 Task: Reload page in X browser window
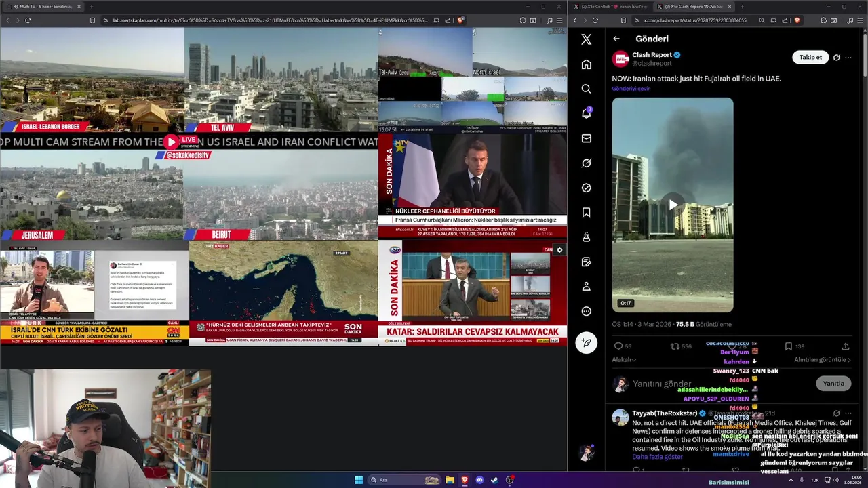click(x=595, y=20)
